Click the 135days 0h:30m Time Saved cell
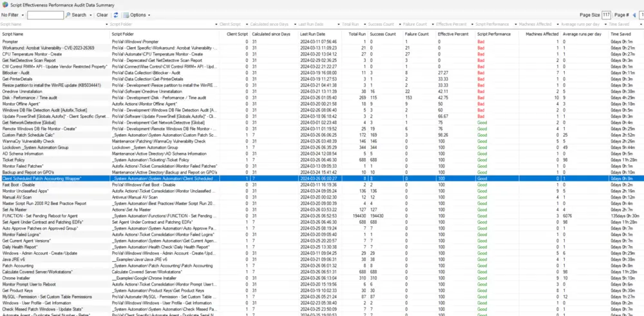The width and height of the screenshot is (644, 316). pos(626,215)
